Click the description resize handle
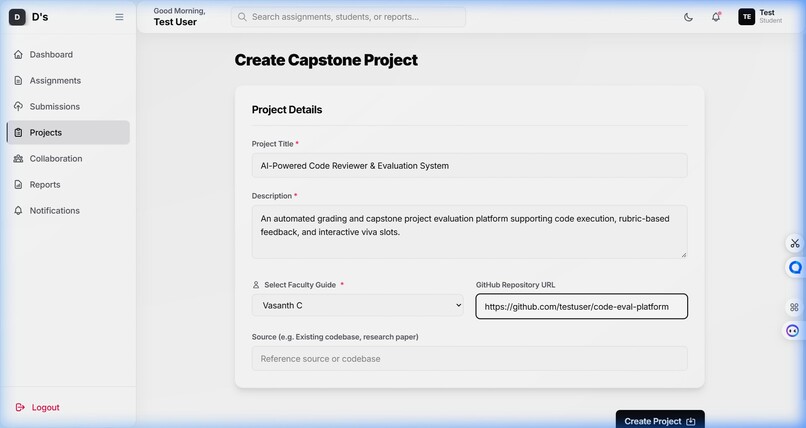This screenshot has height=428, width=806. [x=684, y=255]
